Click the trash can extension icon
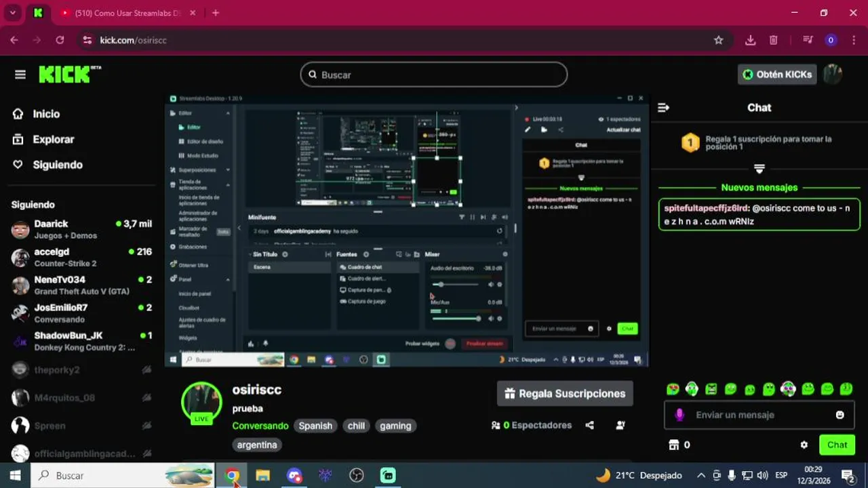This screenshot has width=868, height=488. click(774, 40)
